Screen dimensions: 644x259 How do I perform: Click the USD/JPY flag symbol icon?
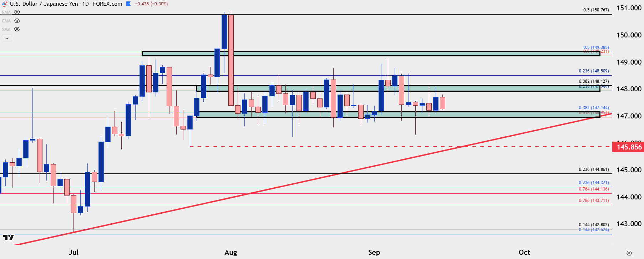point(4,4)
